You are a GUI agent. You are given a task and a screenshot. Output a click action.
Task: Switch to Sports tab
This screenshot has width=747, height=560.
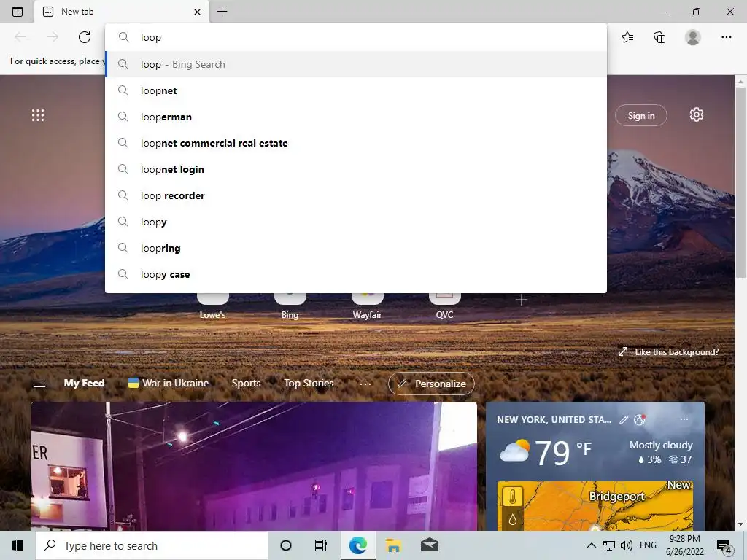click(x=246, y=383)
